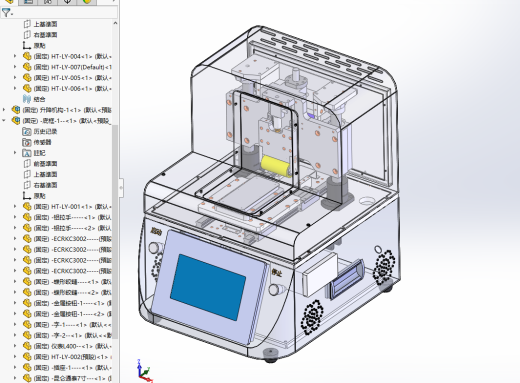520x383 pixels.
Task: Select the 前基准面 tree item text
Action: tap(45, 164)
